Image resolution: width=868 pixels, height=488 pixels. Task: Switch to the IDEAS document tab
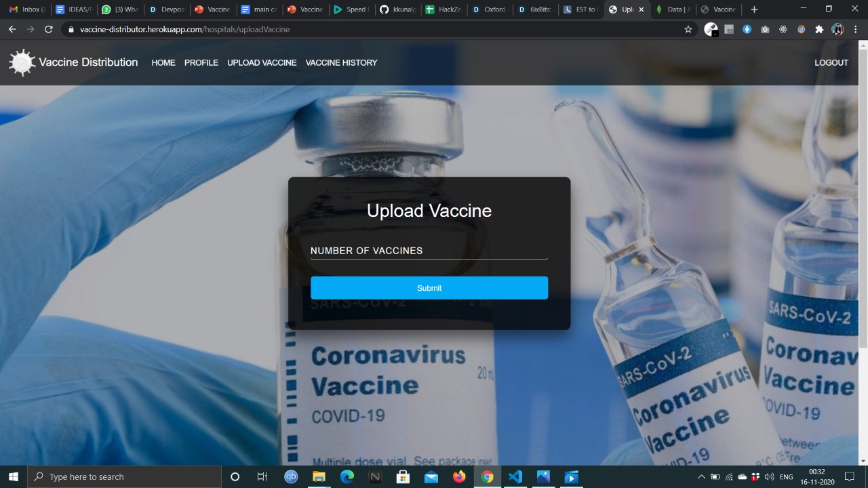[x=73, y=9]
